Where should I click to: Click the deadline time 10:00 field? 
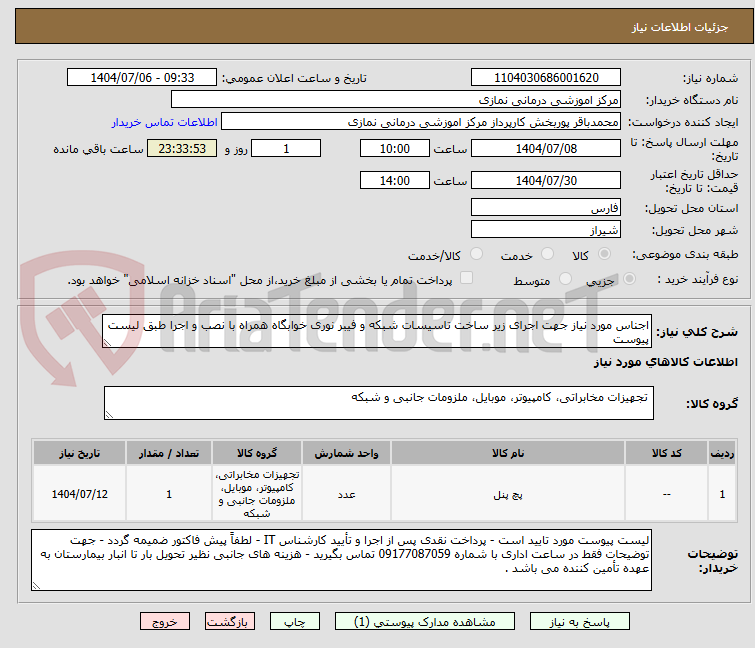coord(394,148)
